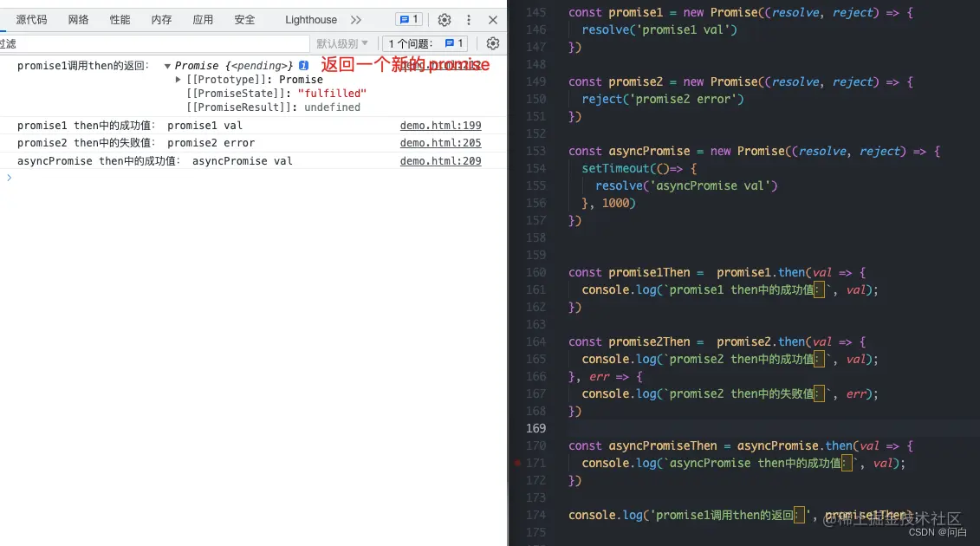Show more DevTools tabs with the chevron

(x=355, y=20)
